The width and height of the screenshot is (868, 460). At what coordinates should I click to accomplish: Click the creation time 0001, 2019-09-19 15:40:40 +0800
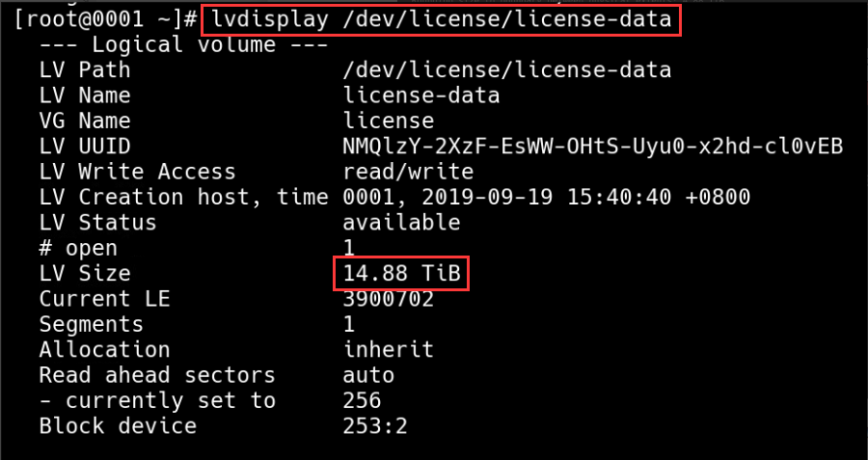[547, 197]
